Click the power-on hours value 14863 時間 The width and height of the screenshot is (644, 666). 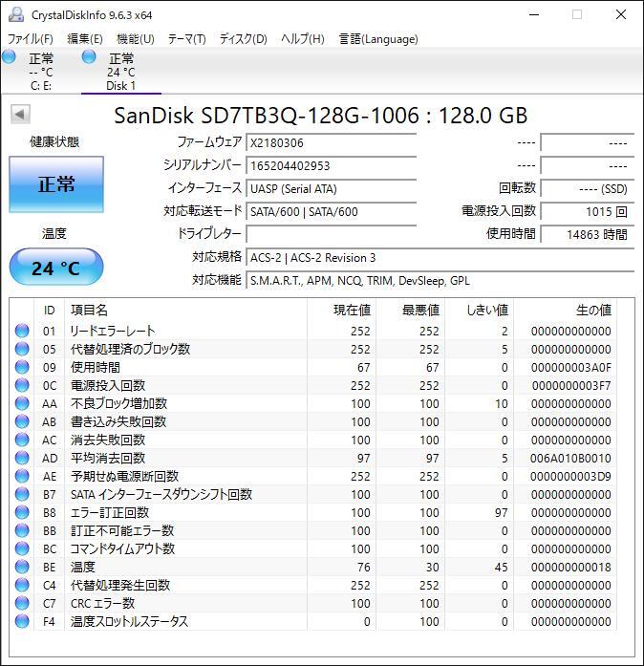(588, 234)
